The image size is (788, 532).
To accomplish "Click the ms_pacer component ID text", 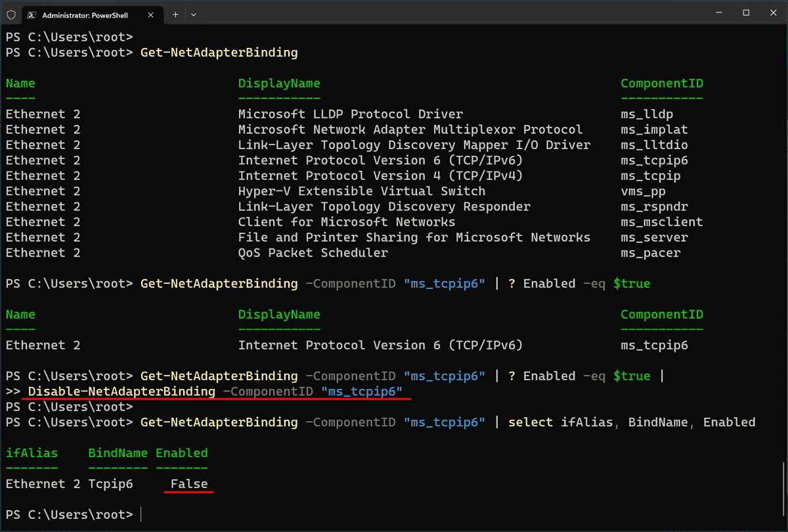I will point(650,252).
